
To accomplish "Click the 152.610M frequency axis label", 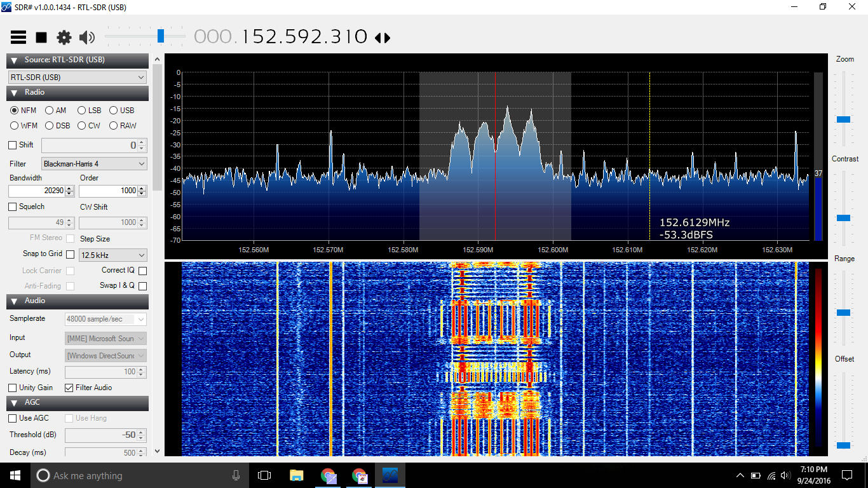I will [x=627, y=250].
